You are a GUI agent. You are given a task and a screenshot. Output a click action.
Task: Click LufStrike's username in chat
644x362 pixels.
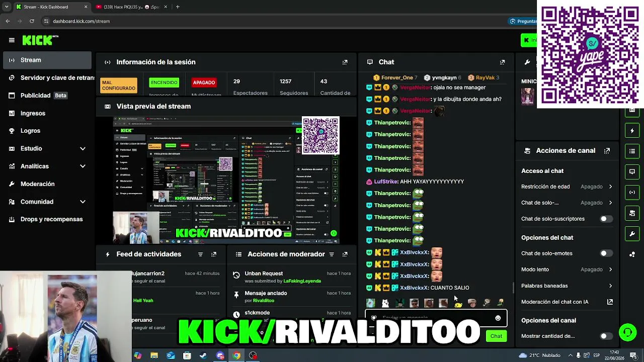[386, 182]
